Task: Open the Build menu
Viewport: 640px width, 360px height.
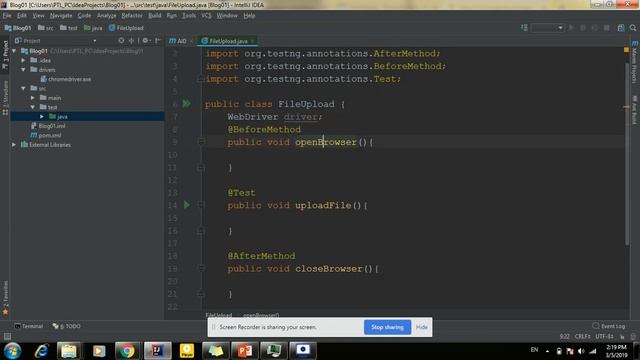Action: point(155,16)
